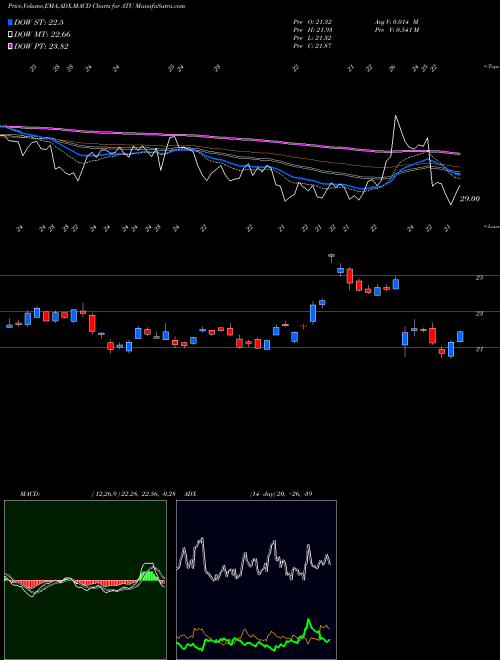Click the MACD panel heading
The width and height of the screenshot is (500, 660).
[x=30, y=494]
